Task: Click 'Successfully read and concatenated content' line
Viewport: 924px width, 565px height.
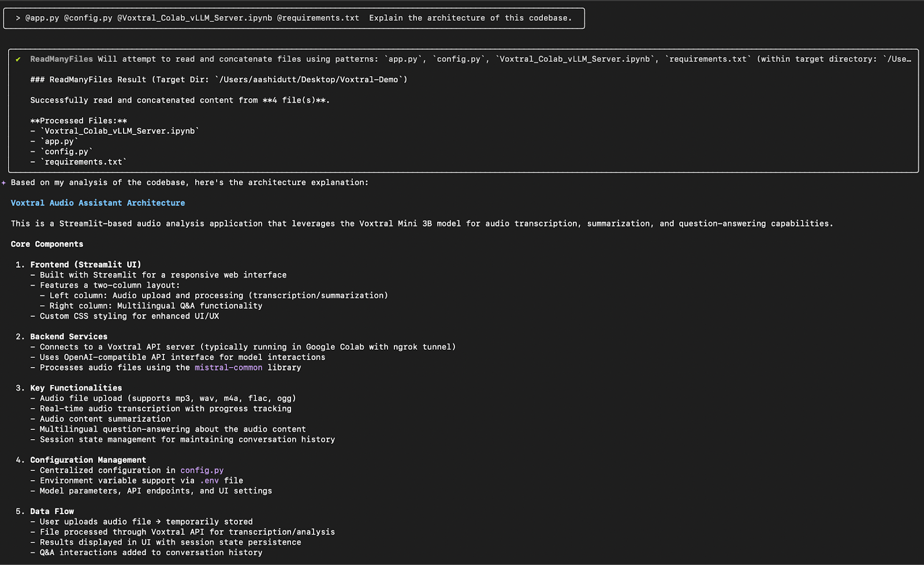Action: point(180,100)
